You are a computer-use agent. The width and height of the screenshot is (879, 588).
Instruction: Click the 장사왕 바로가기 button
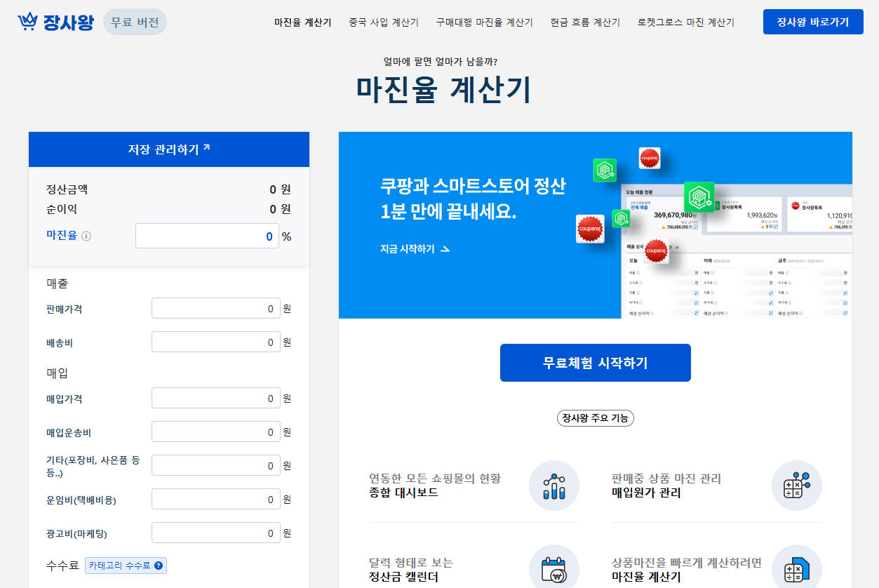coord(813,22)
